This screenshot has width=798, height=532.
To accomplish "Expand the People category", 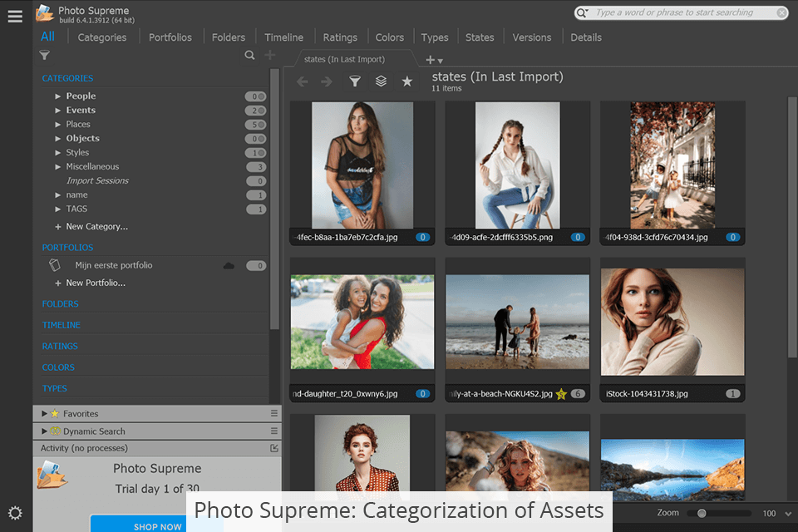I will (x=58, y=96).
